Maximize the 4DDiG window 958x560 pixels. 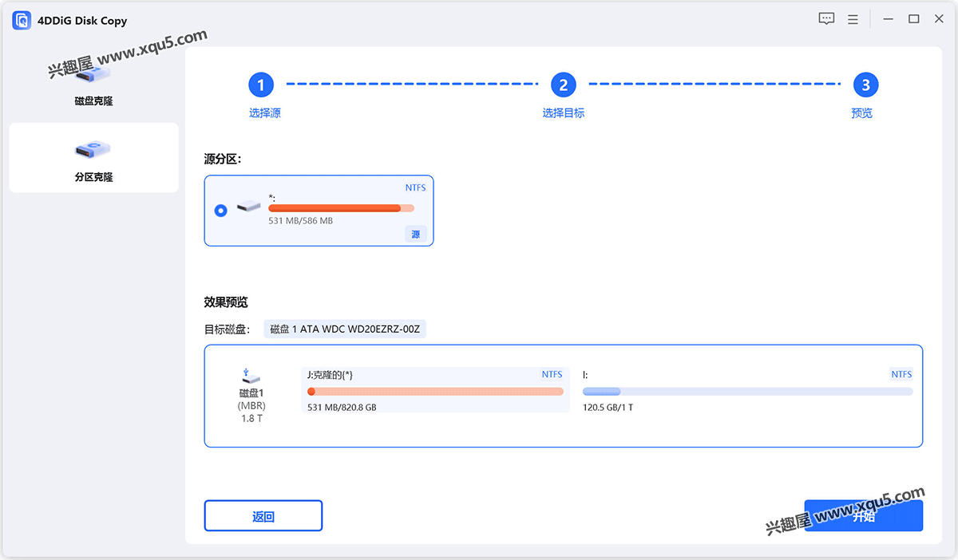[913, 19]
